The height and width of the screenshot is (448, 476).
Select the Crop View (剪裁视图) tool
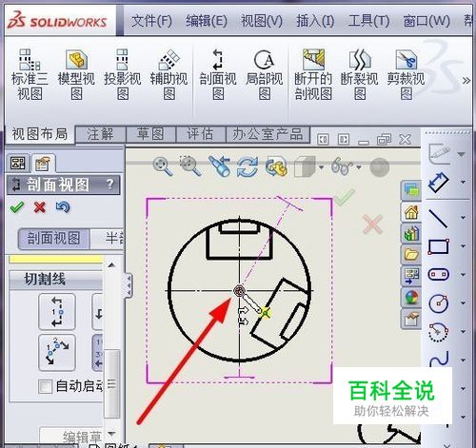[x=406, y=74]
